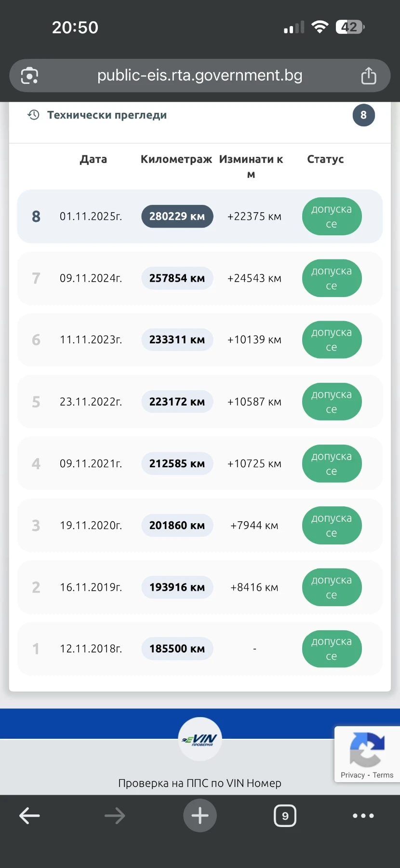The height and width of the screenshot is (868, 400).
Task: Click the public-eis.rta.government.bg address field
Action: point(200,76)
